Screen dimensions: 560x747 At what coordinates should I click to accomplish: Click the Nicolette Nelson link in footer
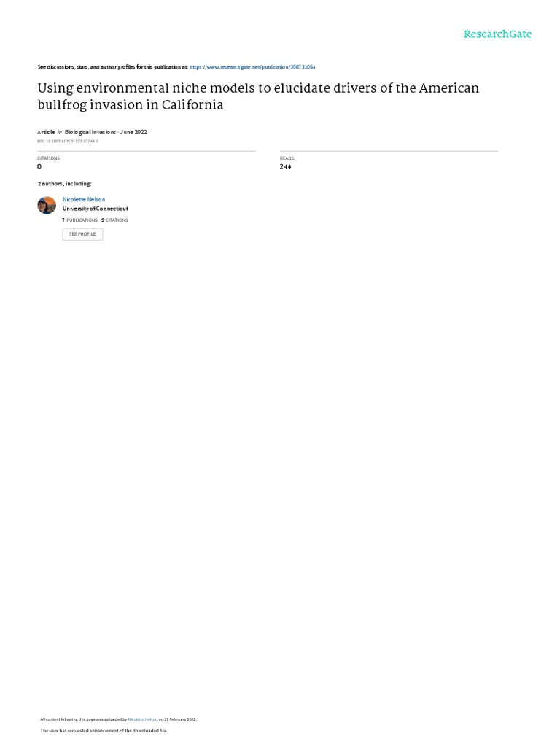[x=143, y=719]
